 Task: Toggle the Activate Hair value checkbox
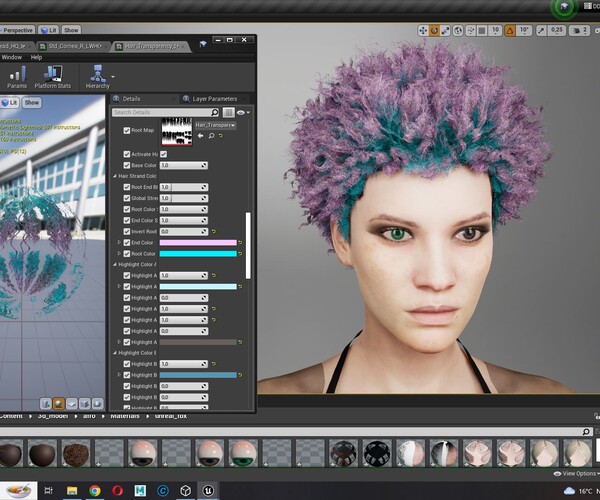click(163, 154)
